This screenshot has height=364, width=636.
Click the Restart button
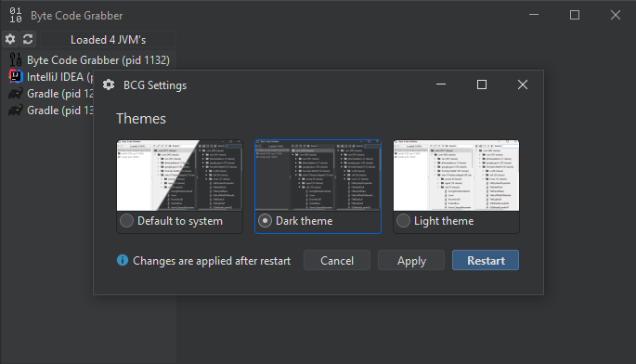(486, 261)
